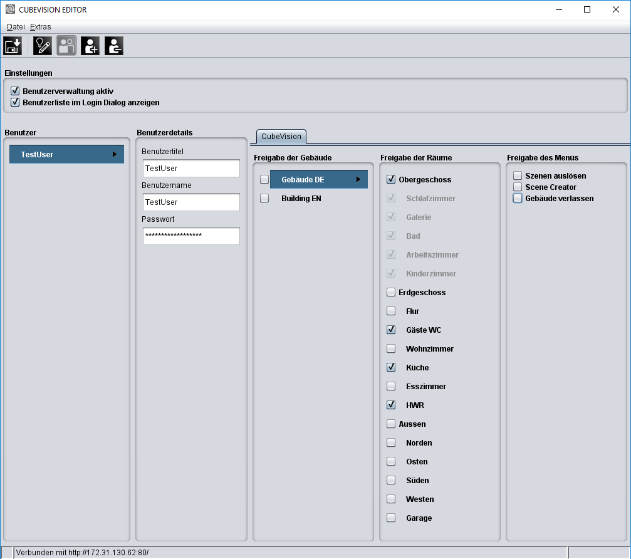The image size is (631, 559).
Task: Check the Building EN checkbox
Action: pyautogui.click(x=264, y=198)
